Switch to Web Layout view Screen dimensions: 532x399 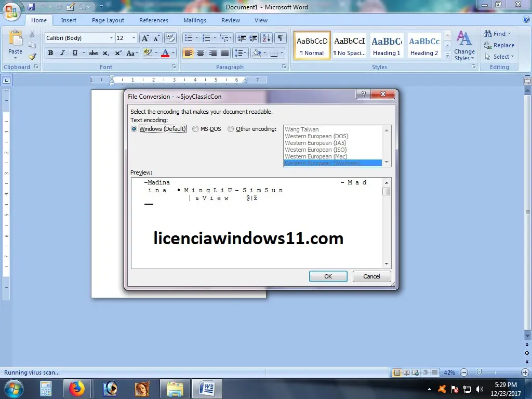[416, 373]
